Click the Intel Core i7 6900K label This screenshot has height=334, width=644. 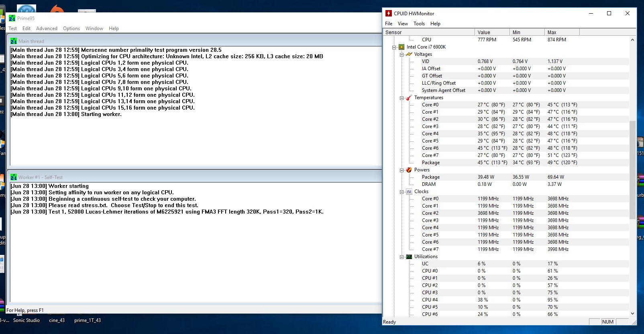426,47
